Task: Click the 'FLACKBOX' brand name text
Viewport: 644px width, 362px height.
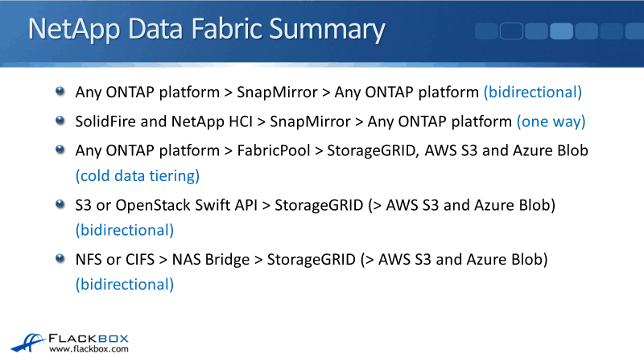Action: click(89, 338)
